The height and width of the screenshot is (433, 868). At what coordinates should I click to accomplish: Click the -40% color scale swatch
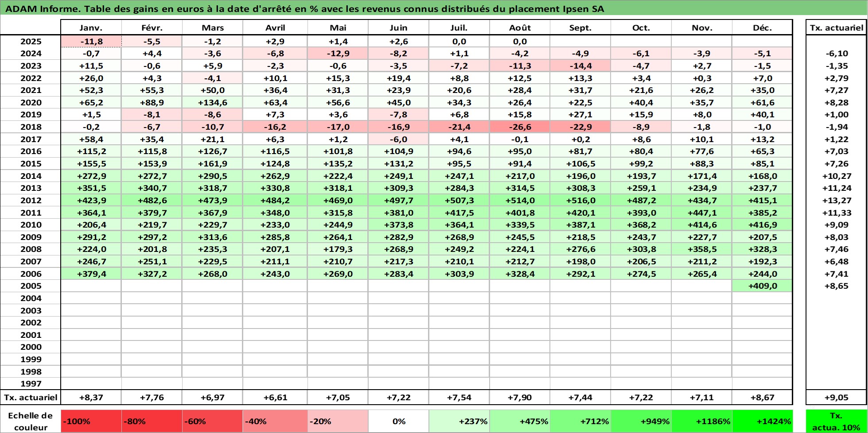(x=275, y=421)
